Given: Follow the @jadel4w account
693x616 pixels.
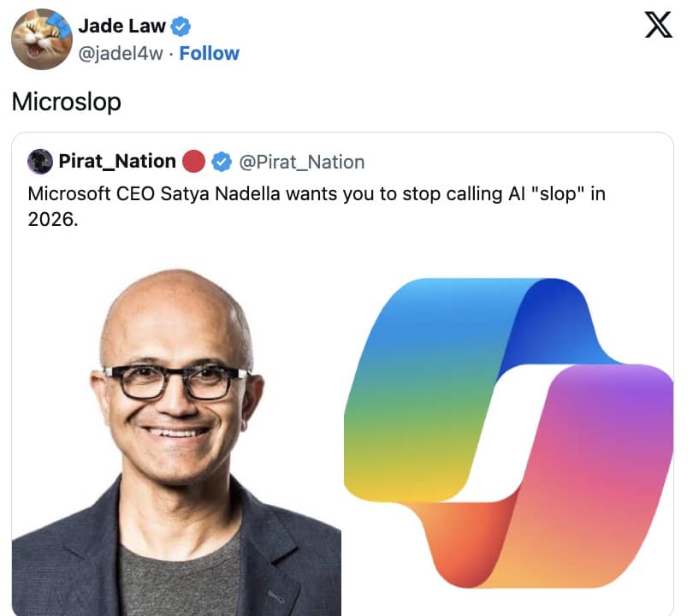Looking at the screenshot, I should (209, 53).
